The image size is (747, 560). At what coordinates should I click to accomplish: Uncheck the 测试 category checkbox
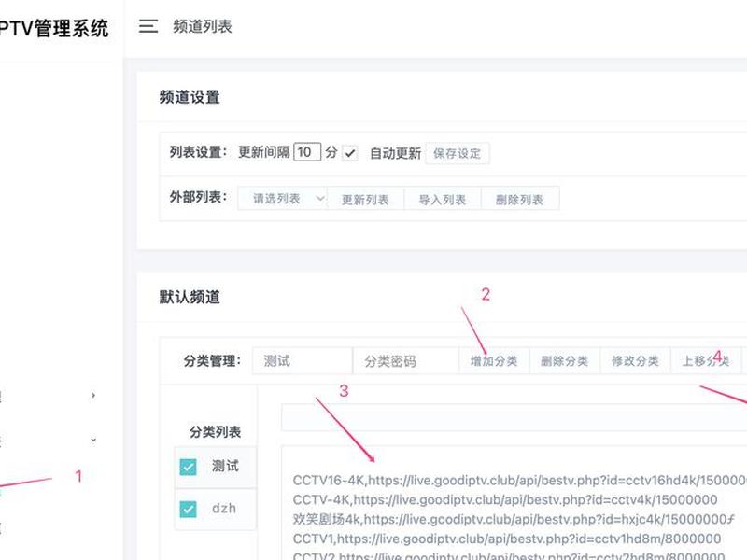[x=189, y=467]
